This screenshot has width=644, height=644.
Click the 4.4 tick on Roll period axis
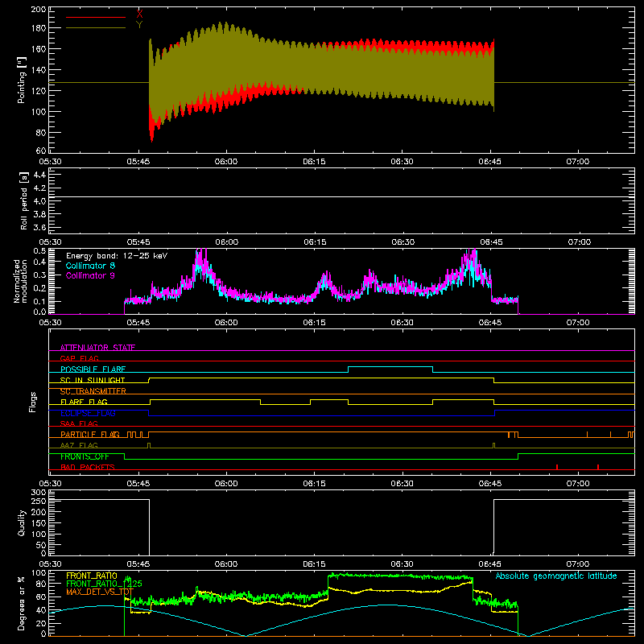39,175
